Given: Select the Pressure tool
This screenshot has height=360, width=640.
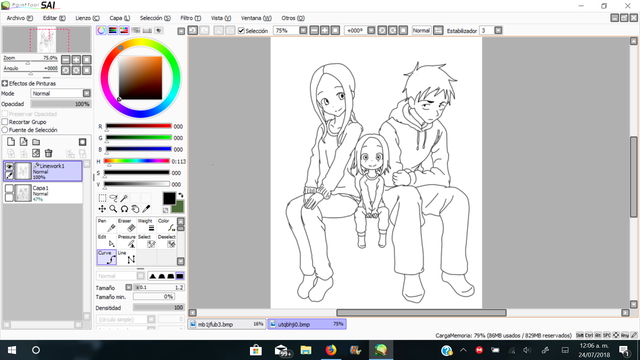Looking at the screenshot, I should [126, 241].
